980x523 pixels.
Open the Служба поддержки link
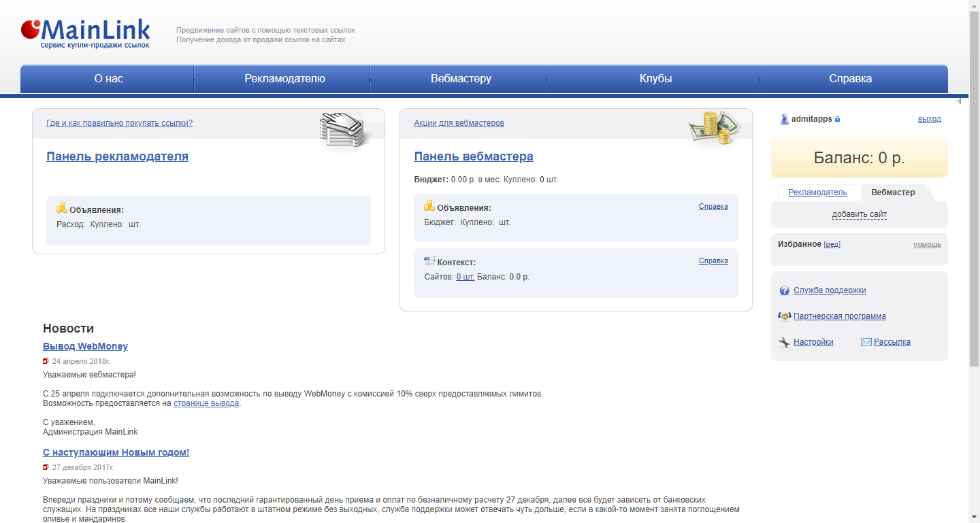(x=830, y=290)
